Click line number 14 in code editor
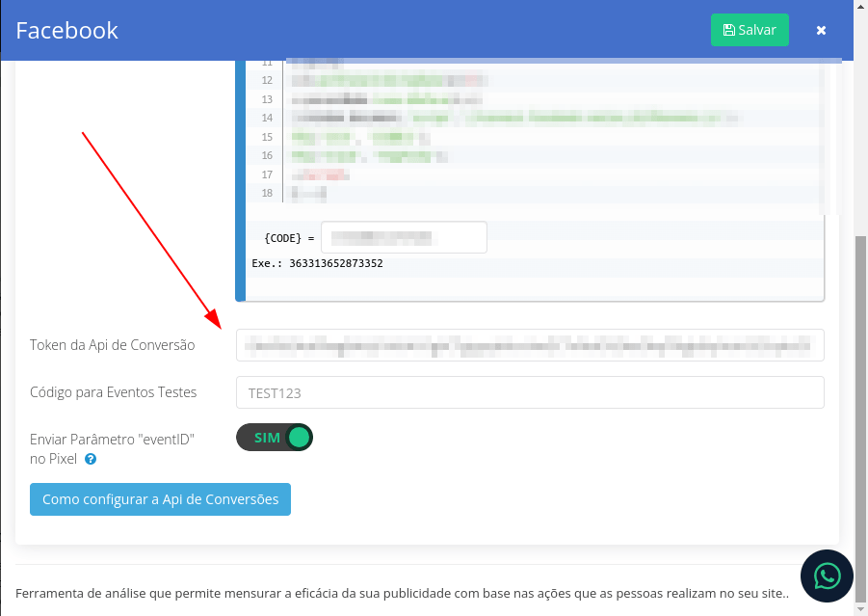The image size is (868, 616). tap(267, 118)
